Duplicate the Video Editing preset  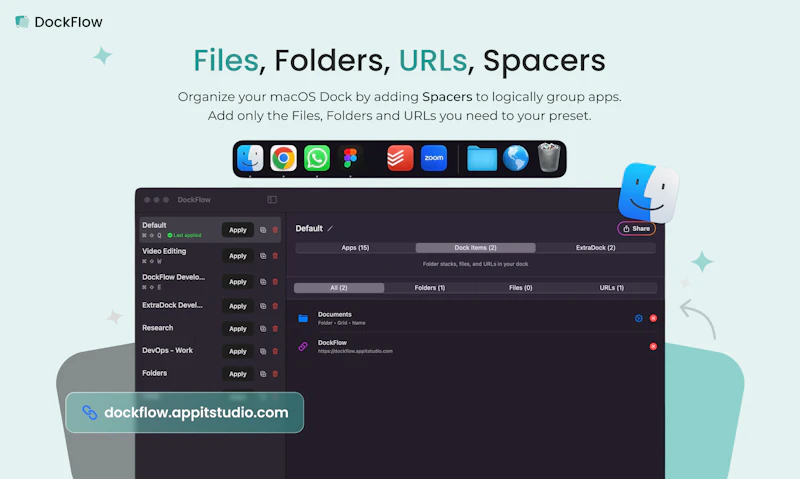tap(263, 256)
